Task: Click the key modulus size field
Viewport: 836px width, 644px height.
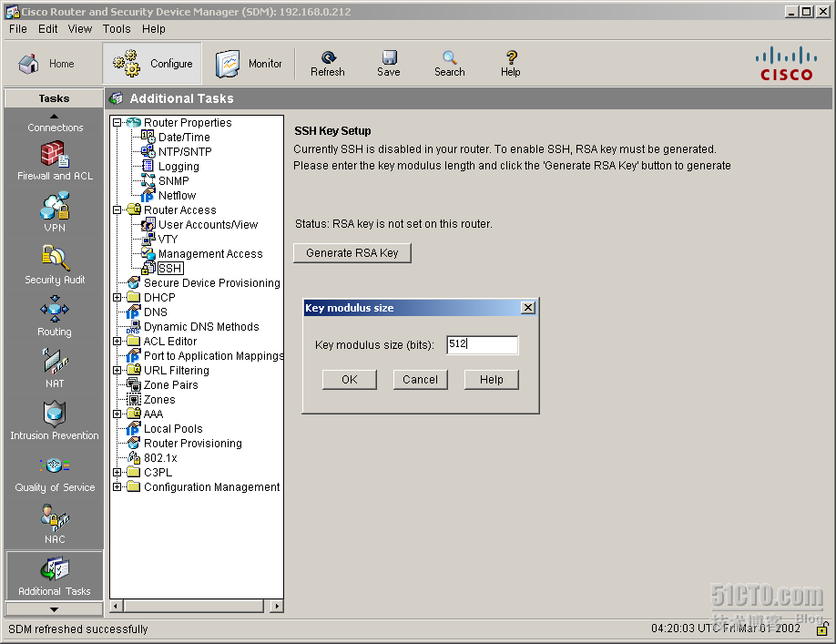Action: point(482,345)
